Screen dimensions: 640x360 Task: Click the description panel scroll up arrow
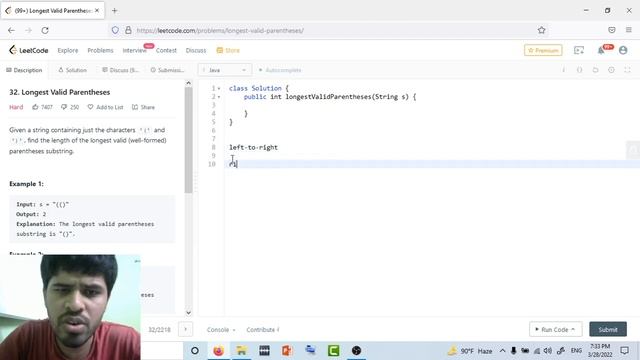click(188, 83)
